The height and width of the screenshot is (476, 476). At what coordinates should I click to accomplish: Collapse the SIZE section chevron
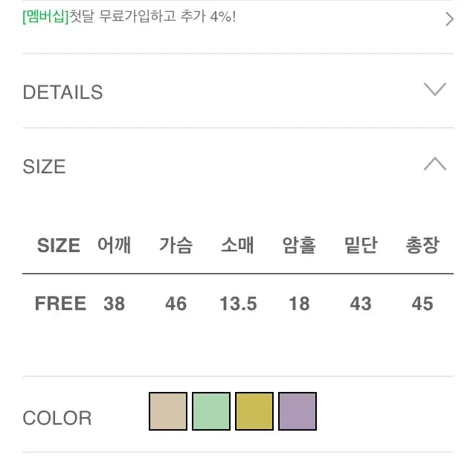pyautogui.click(x=434, y=164)
